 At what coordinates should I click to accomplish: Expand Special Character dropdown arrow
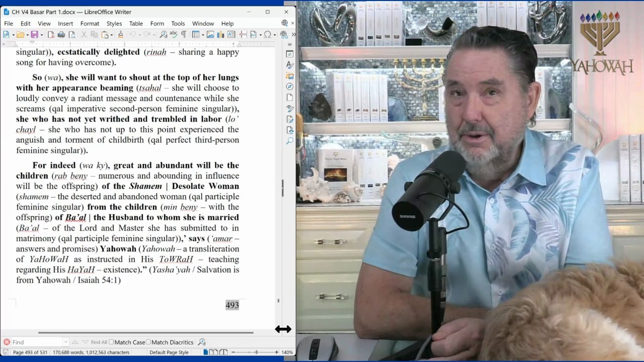[x=275, y=35]
